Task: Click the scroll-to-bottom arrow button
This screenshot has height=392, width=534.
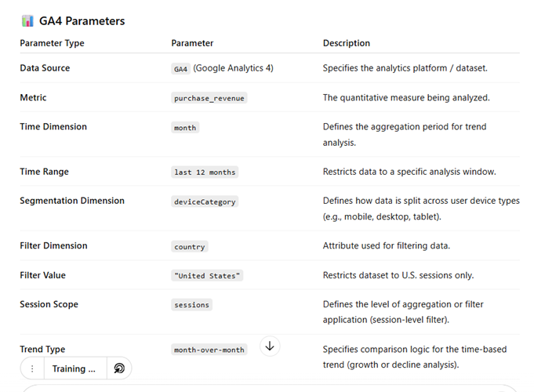Action: 270,346
